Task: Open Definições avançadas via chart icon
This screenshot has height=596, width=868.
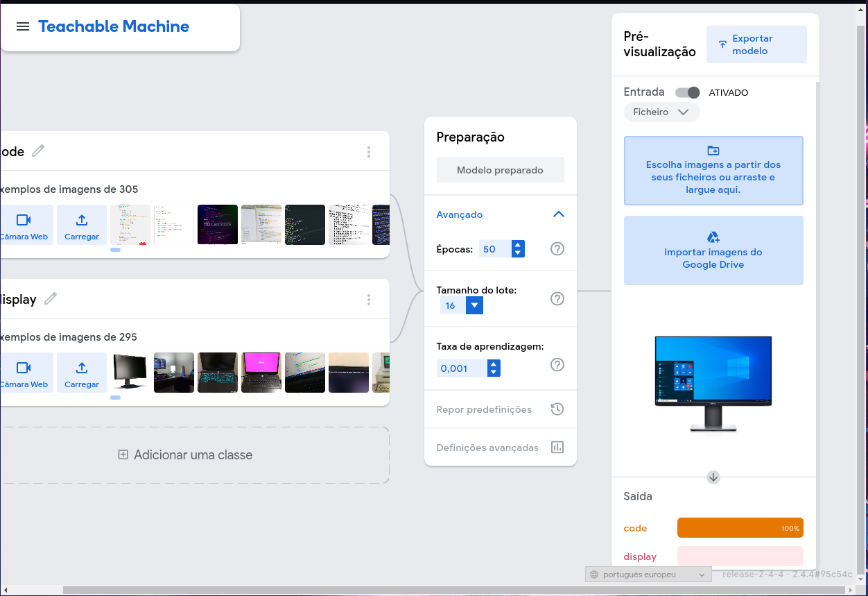Action: click(x=557, y=447)
